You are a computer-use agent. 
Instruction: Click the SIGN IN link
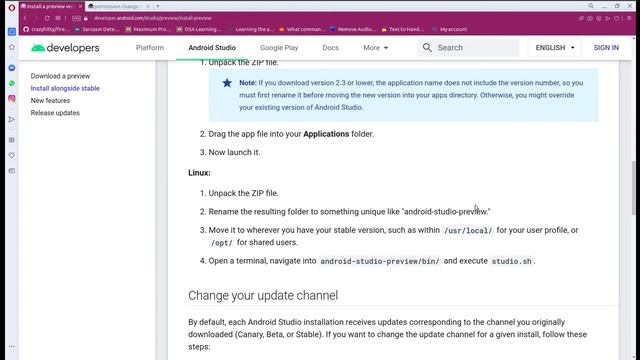(606, 48)
